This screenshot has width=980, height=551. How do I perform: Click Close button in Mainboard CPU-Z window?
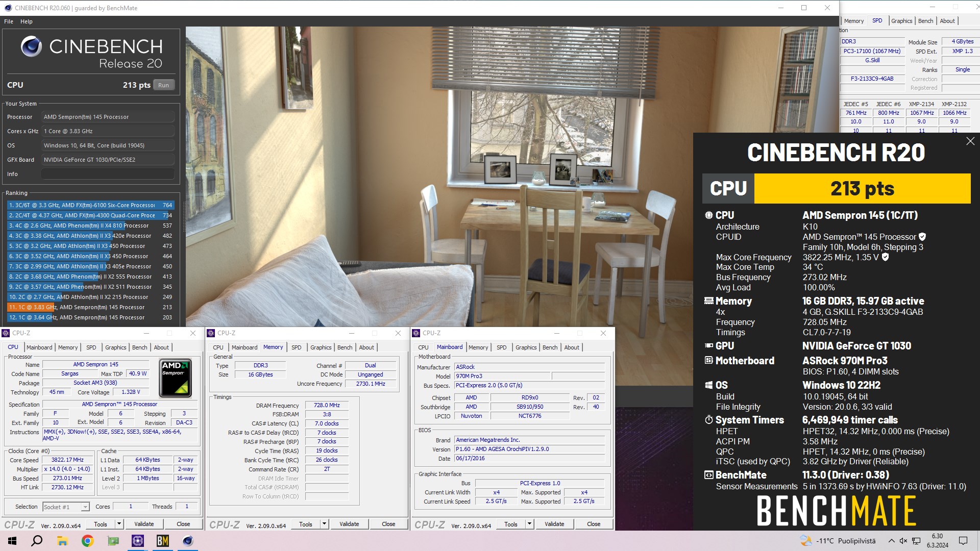[x=594, y=524]
